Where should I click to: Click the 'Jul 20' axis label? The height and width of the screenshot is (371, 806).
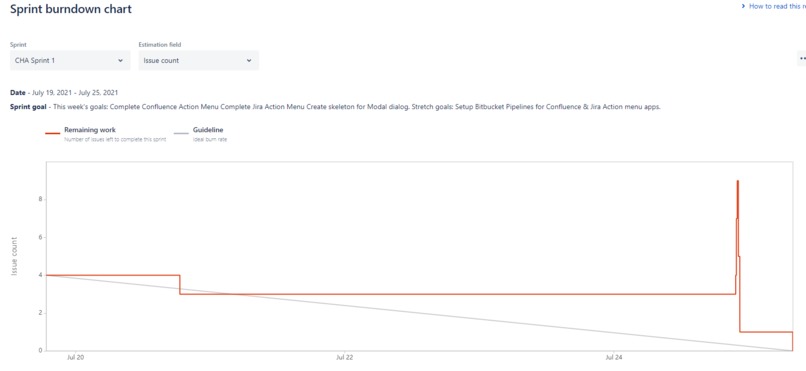(x=75, y=357)
